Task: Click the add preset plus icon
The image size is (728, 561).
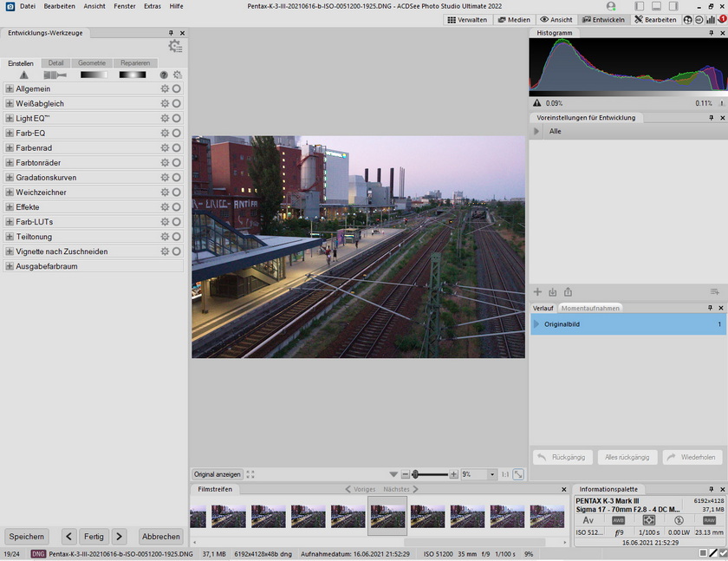Action: [x=537, y=292]
